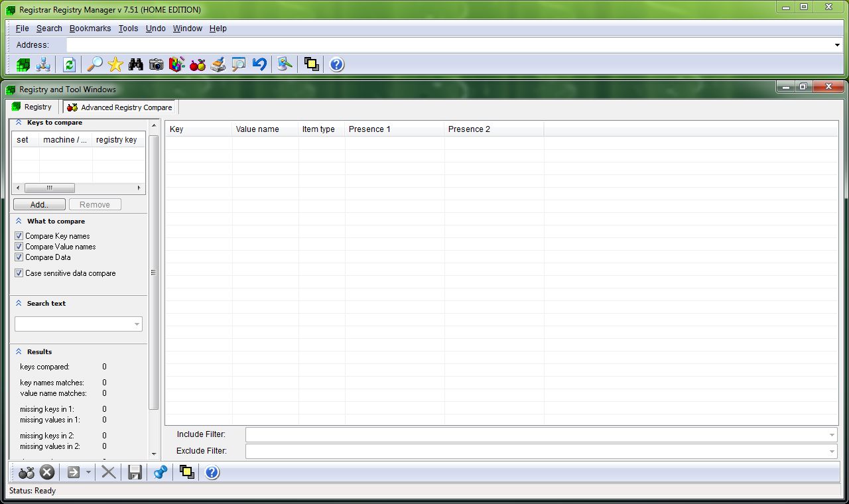Click the gray circled X stop icon
Image resolution: width=849 pixels, height=504 pixels.
click(47, 472)
